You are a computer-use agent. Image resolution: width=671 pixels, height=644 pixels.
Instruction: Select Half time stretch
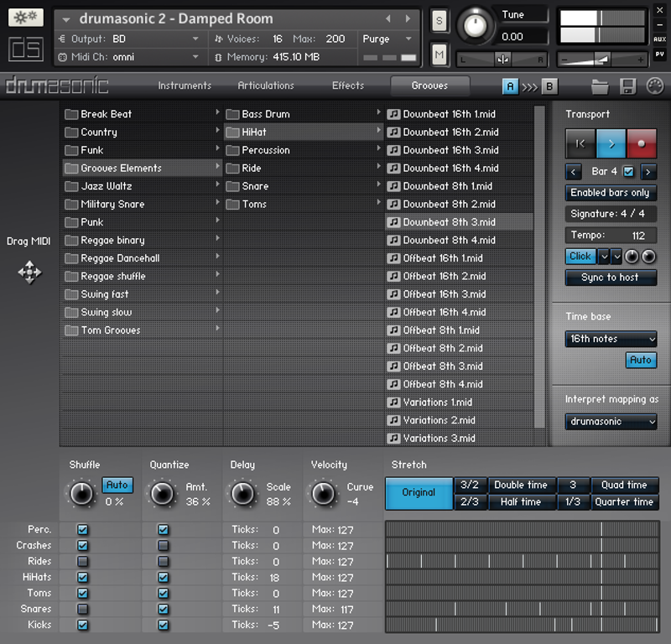(521, 502)
